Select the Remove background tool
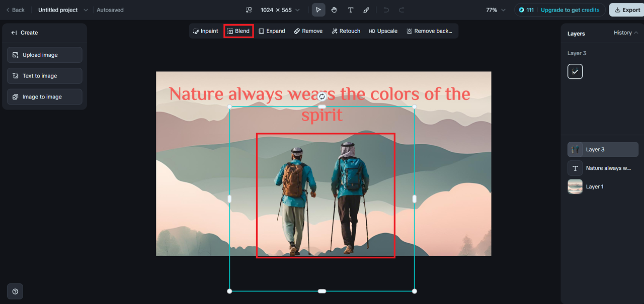This screenshot has width=644, height=304. point(430,31)
